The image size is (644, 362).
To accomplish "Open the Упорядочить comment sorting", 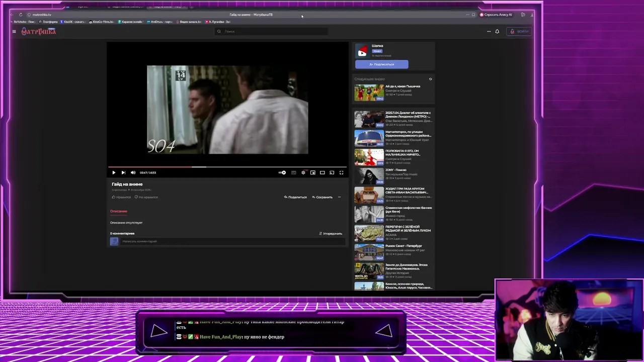I will click(x=331, y=233).
